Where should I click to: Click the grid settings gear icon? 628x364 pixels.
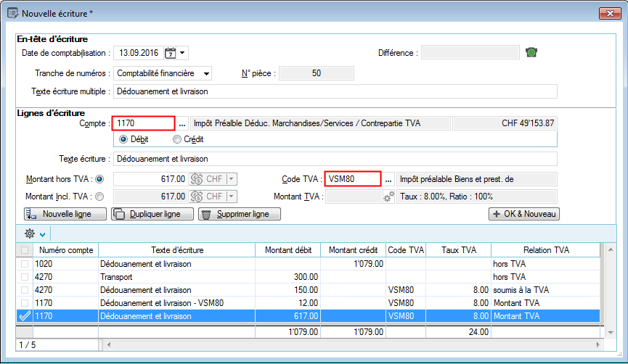(x=29, y=233)
